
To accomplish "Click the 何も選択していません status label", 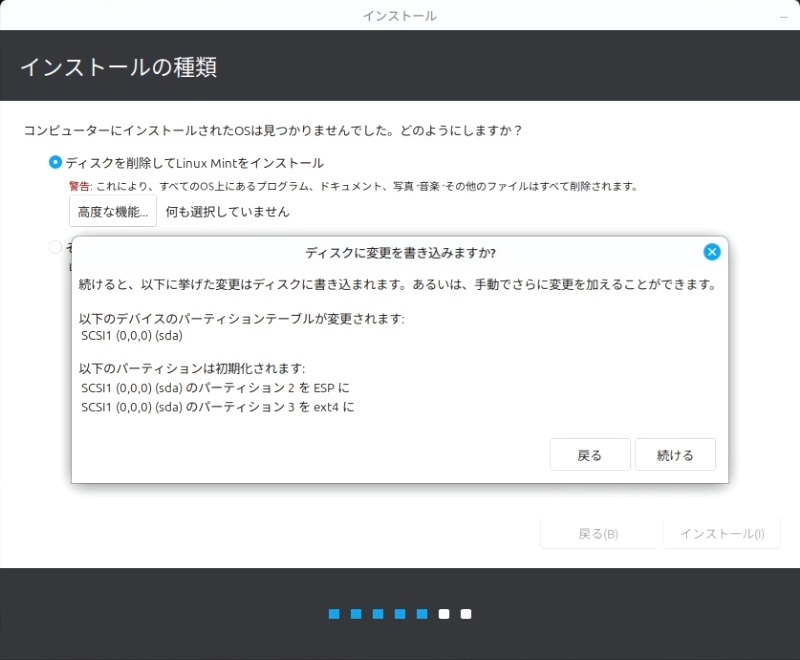I will click(x=227, y=211).
